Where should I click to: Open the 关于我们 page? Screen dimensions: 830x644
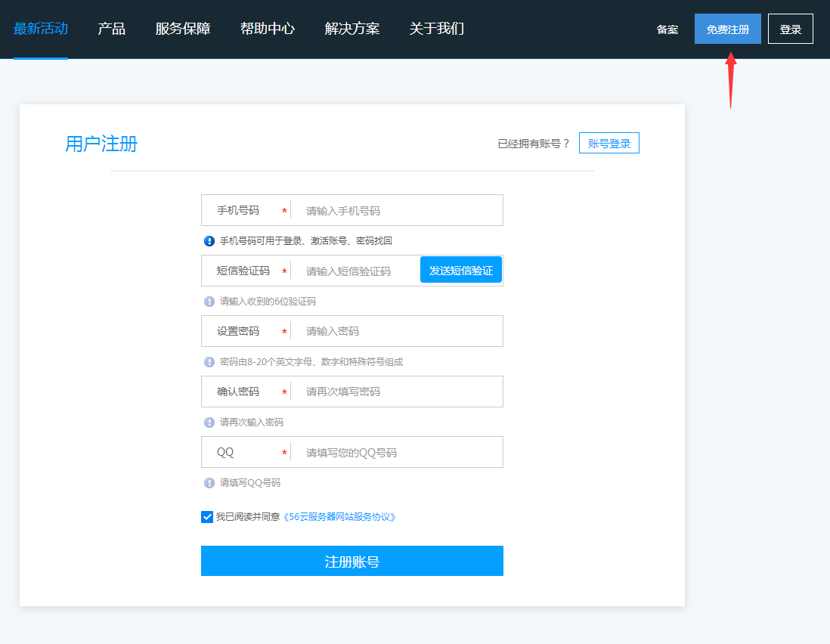pos(437,29)
